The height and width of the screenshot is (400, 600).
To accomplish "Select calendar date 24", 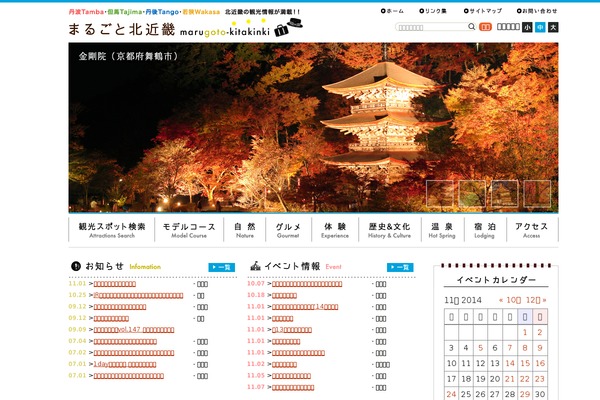I will pyautogui.click(x=452, y=394).
